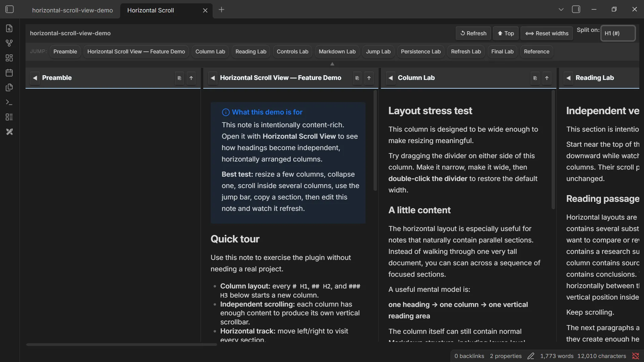Jump to Reading Lab
Image resolution: width=644 pixels, height=362 pixels.
251,52
